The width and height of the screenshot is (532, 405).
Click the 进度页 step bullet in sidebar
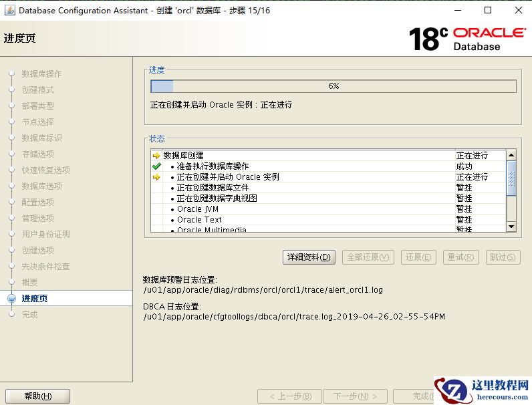coord(11,299)
